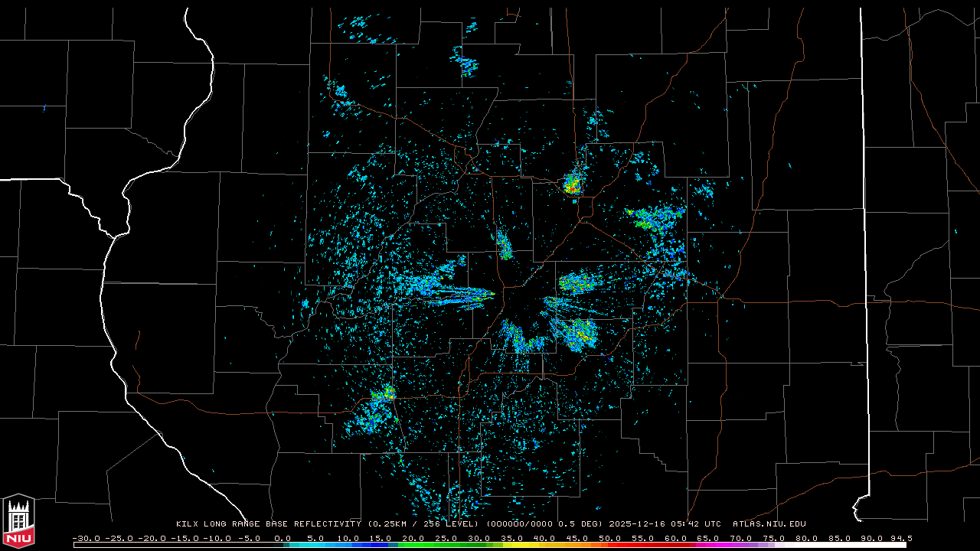
Task: Click the '2025-12-16' date text
Action: (638, 524)
